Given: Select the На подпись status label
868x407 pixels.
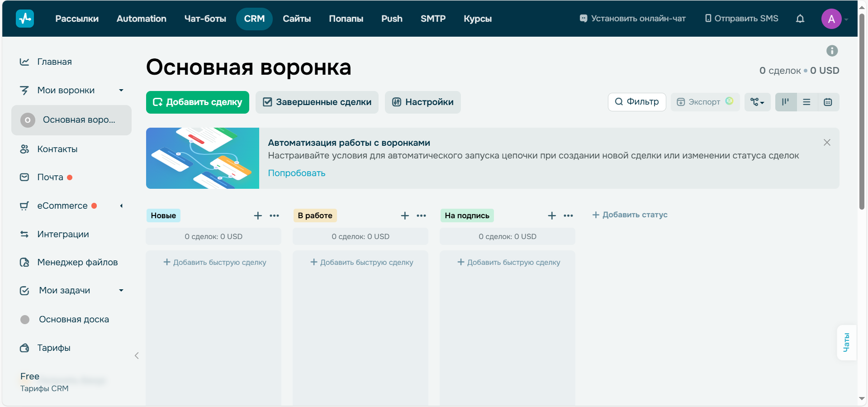Looking at the screenshot, I should (x=467, y=215).
